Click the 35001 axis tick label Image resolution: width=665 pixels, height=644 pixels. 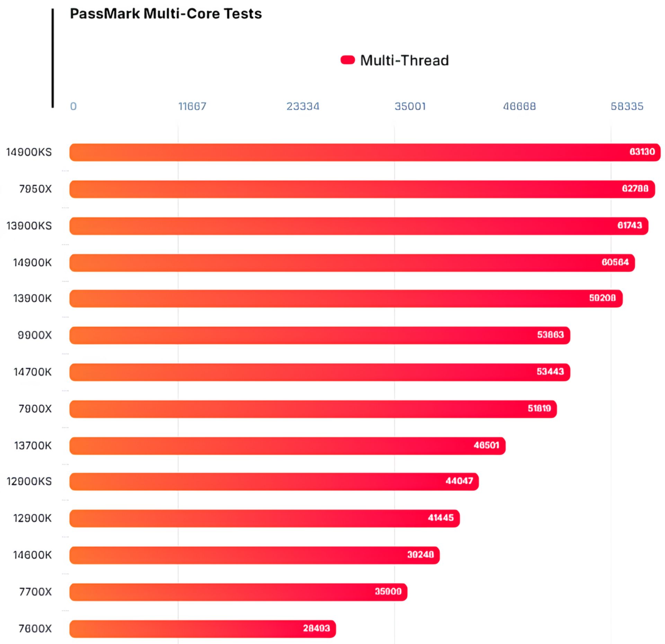(x=410, y=106)
